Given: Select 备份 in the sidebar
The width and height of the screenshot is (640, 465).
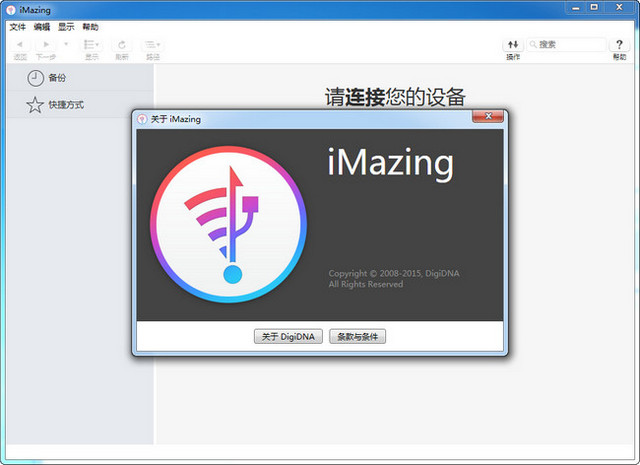Looking at the screenshot, I should pyautogui.click(x=80, y=78).
